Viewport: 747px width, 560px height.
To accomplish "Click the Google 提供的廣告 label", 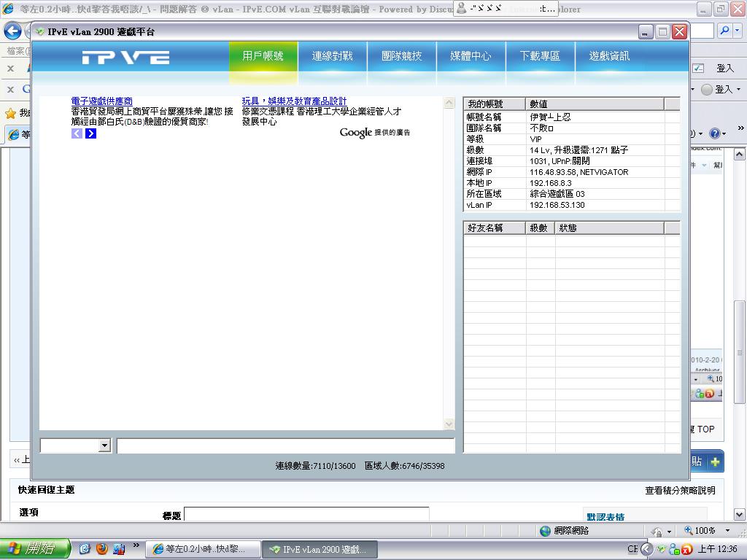I will click(375, 133).
